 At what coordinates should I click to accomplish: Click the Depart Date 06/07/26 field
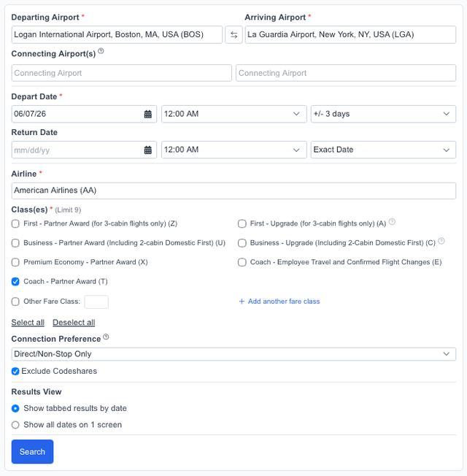pos(84,114)
